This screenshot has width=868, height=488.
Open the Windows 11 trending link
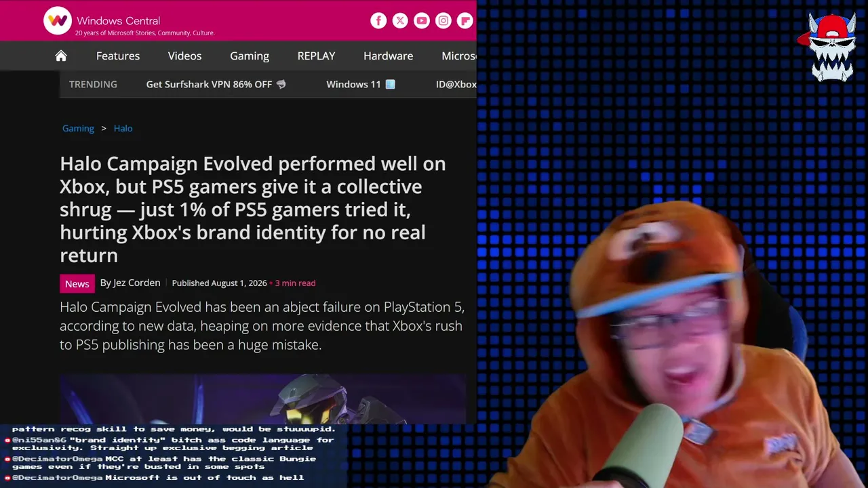360,84
